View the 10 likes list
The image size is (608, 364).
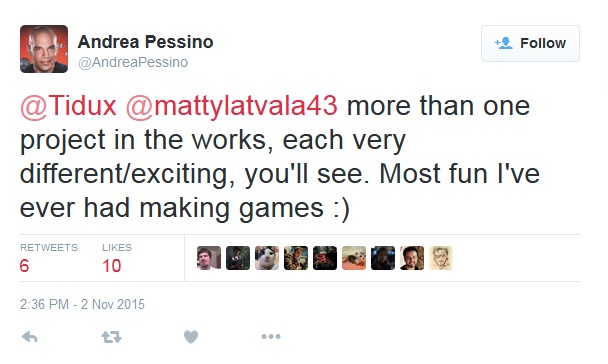pos(117,258)
